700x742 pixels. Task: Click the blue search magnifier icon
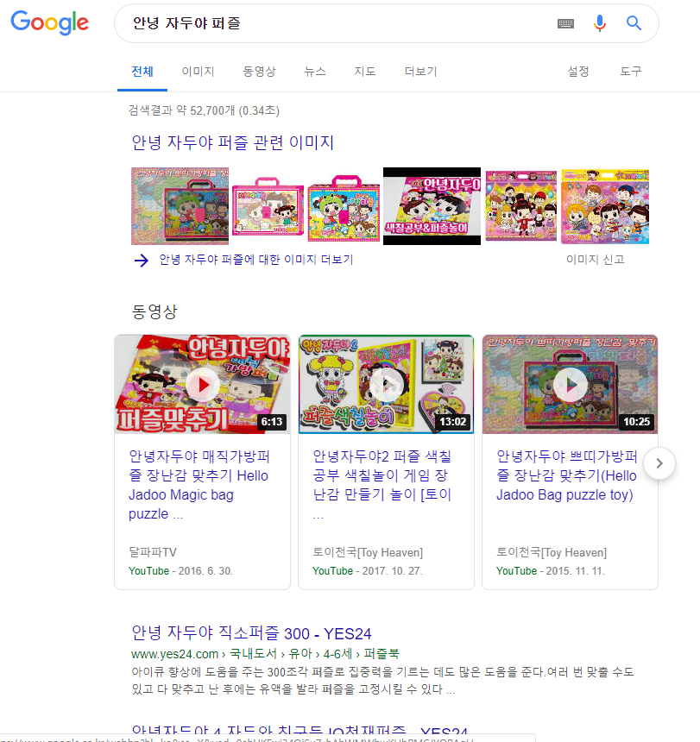[x=634, y=23]
